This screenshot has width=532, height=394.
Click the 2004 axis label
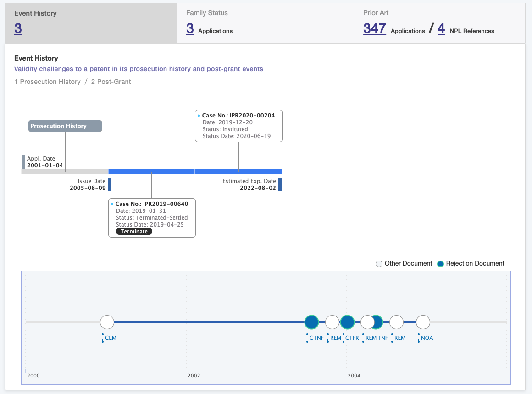[x=354, y=376]
